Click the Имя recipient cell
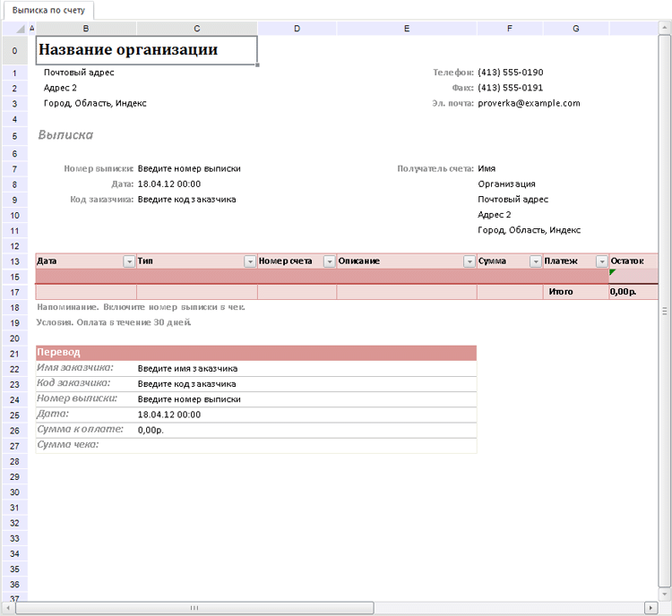 (487, 169)
